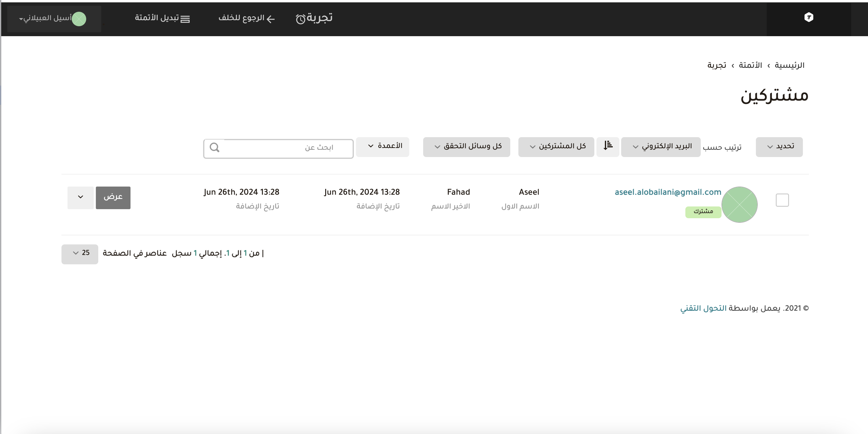Expand the كل المشتركين filter dropdown

click(556, 146)
